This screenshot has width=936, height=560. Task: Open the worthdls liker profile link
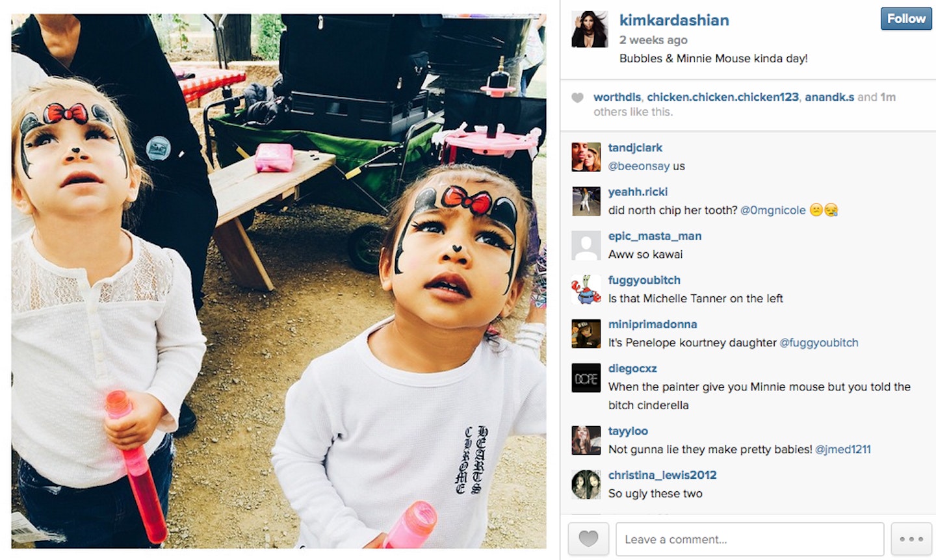tap(617, 97)
